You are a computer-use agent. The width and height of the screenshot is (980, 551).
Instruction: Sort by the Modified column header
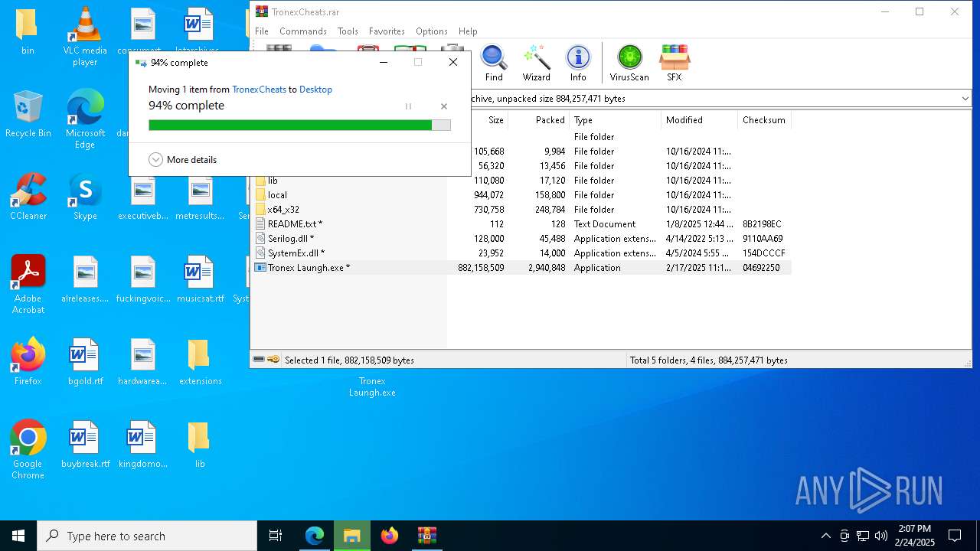pyautogui.click(x=699, y=120)
